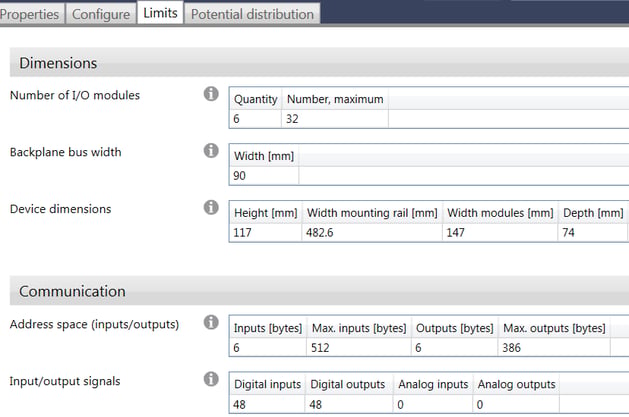Open info for Number of I/O modules
The height and width of the screenshot is (417, 629).
click(211, 94)
